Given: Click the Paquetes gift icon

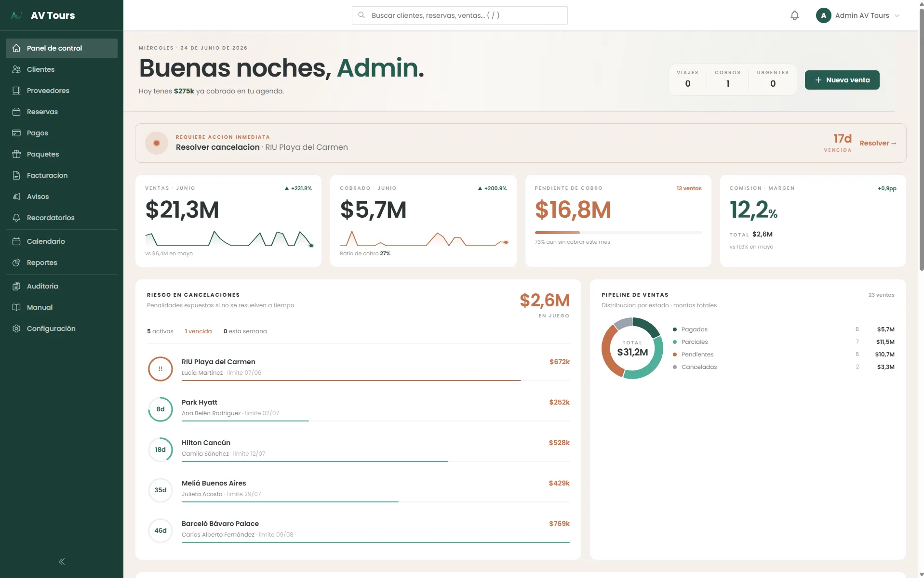Looking at the screenshot, I should [x=16, y=154].
